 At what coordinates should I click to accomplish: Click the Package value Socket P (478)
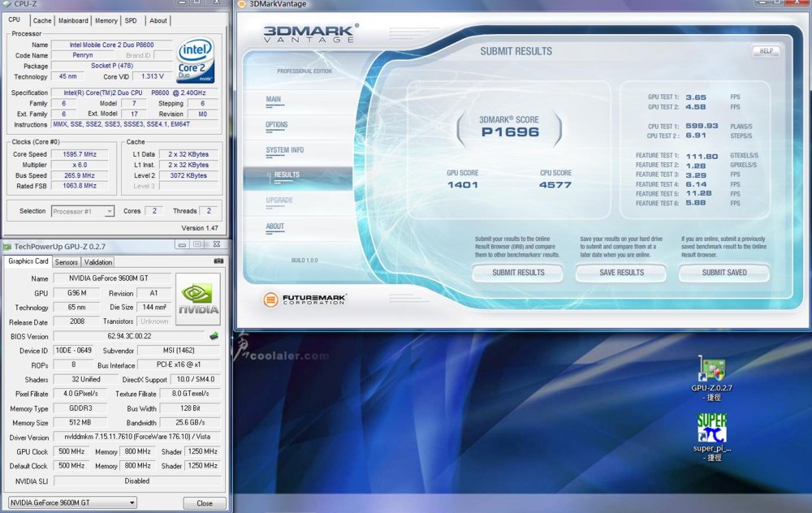(112, 66)
